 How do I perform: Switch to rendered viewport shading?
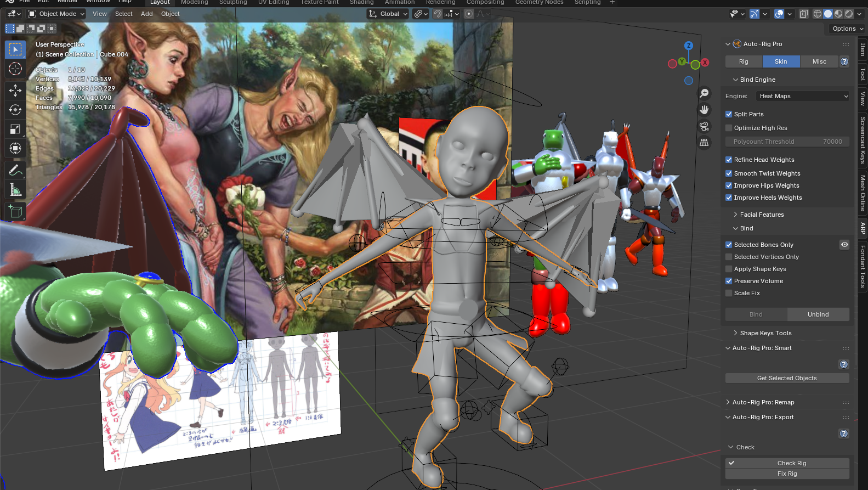849,14
